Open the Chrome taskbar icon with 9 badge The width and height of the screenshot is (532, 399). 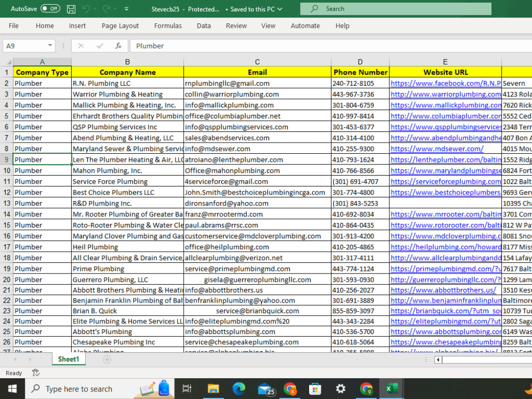click(x=367, y=389)
